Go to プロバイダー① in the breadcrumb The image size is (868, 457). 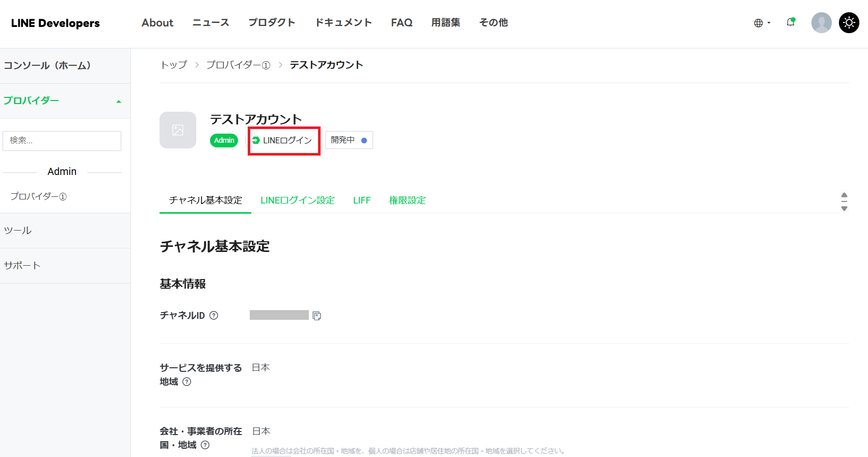[x=238, y=65]
